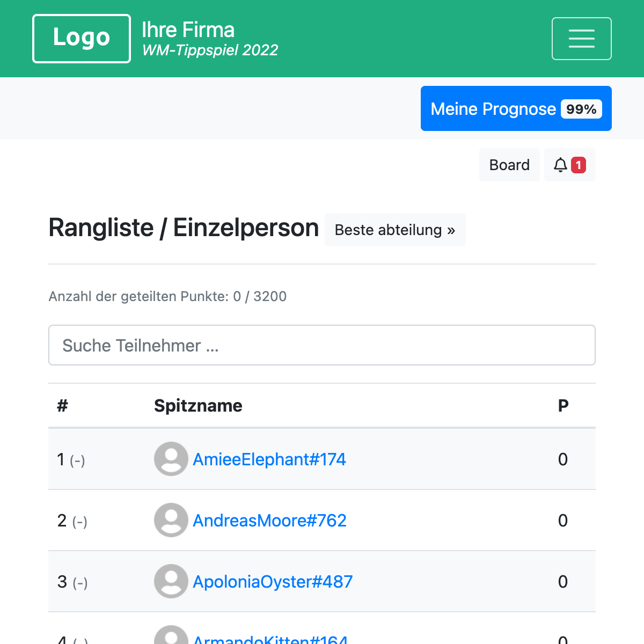Click ArmandoKitten's profile avatar
This screenshot has width=644, height=644.
tap(171, 639)
